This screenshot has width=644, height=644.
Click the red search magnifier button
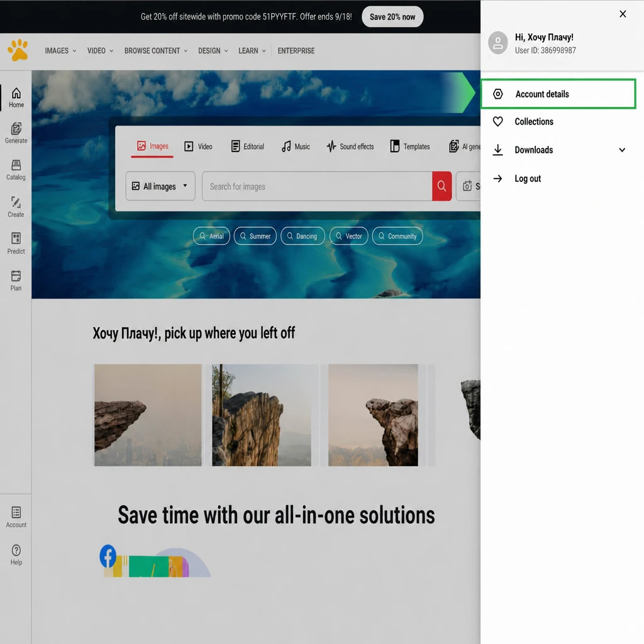pyautogui.click(x=442, y=186)
